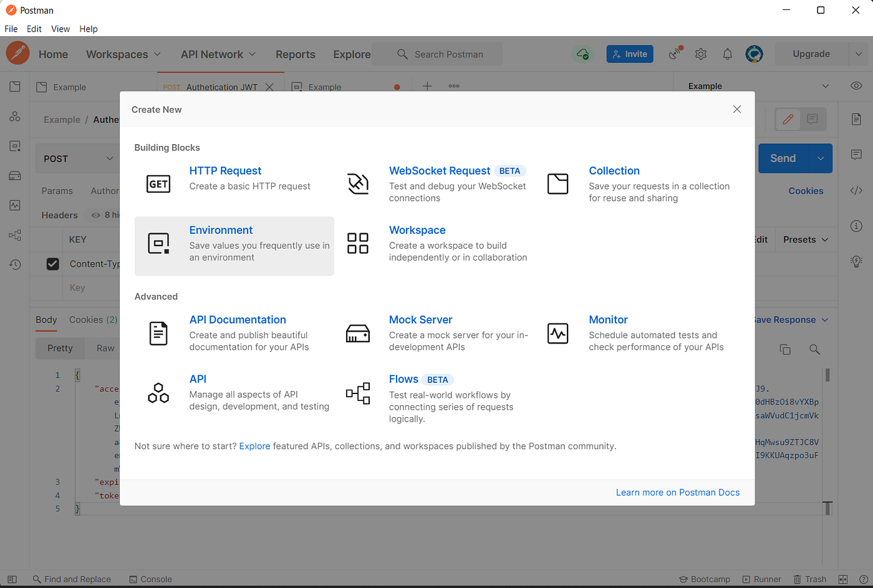
Task: Open the Save Response dropdown
Action: click(x=790, y=320)
